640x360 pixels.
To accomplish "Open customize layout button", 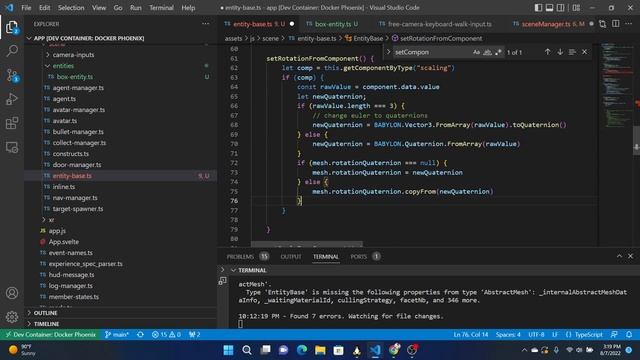I will pyautogui.click(x=576, y=8).
